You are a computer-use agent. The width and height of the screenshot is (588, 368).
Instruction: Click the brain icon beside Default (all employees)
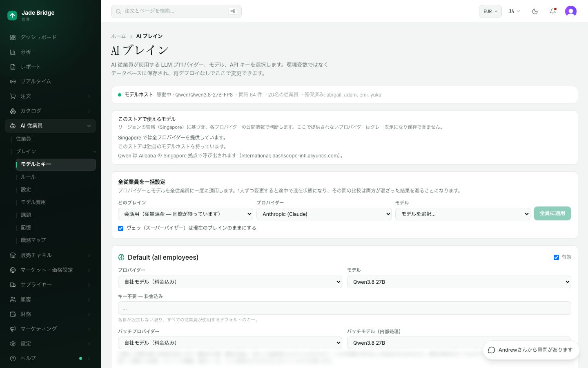click(121, 257)
